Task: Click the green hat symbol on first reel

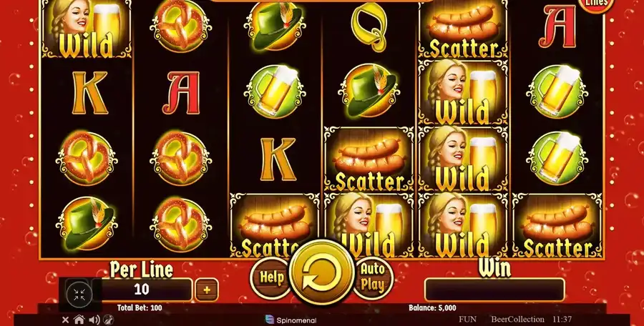Action: [87, 224]
